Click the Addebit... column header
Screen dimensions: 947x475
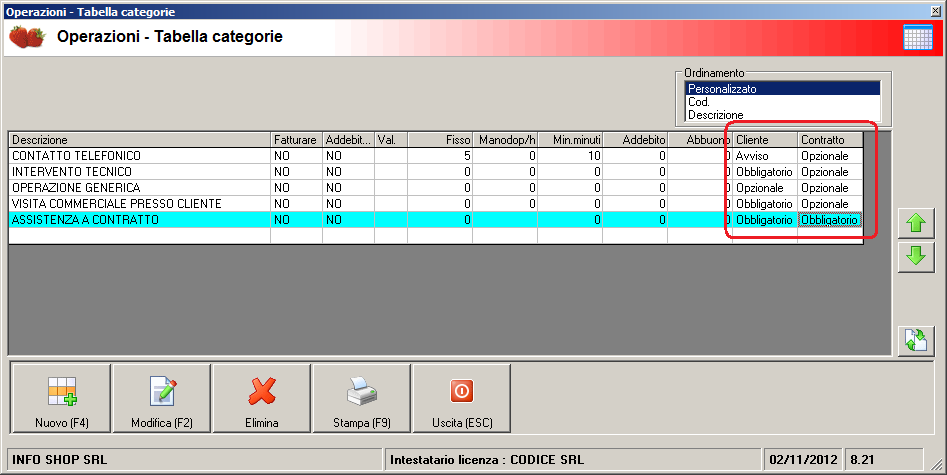pyautogui.click(x=348, y=140)
